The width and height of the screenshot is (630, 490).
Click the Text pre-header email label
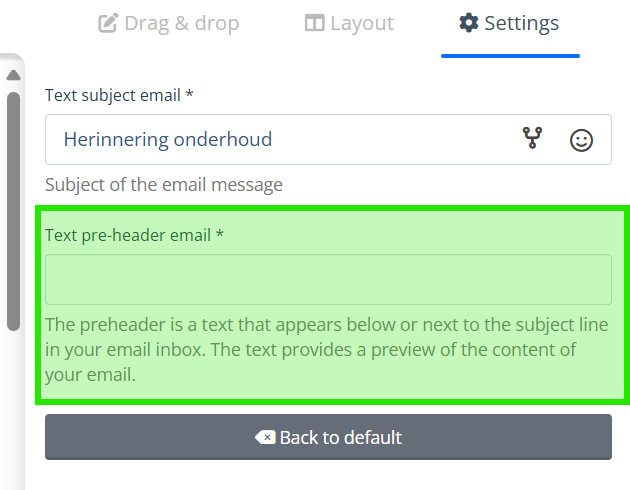[134, 235]
